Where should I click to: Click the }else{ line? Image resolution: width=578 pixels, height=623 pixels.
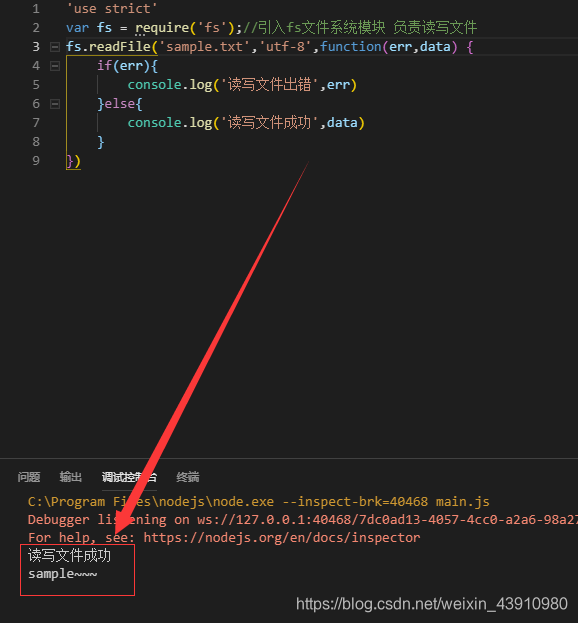click(120, 104)
